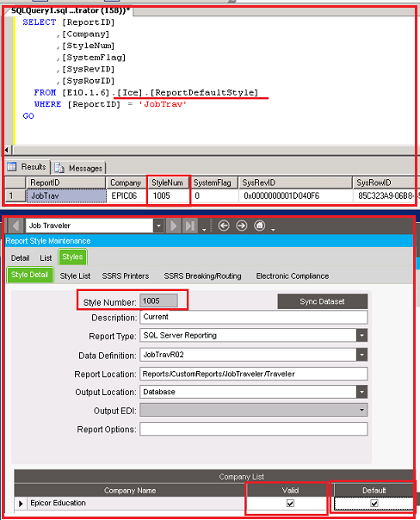The image size is (420, 520).
Task: Open the Messages tab
Action: (79, 168)
